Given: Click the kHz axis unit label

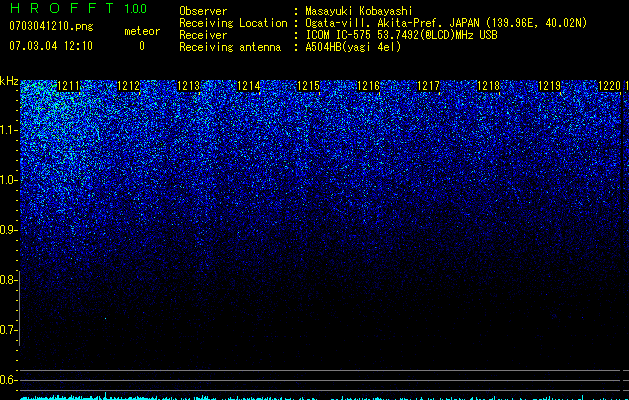Looking at the screenshot, I should tap(9, 81).
